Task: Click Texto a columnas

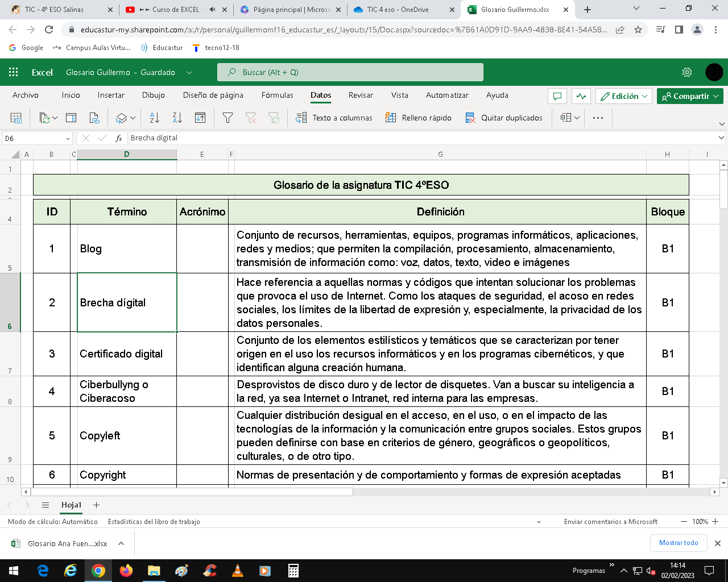Action: tap(334, 118)
